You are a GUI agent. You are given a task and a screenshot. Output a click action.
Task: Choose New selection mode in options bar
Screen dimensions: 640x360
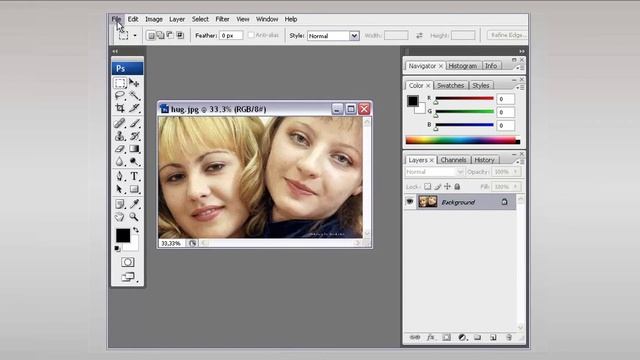click(x=151, y=36)
